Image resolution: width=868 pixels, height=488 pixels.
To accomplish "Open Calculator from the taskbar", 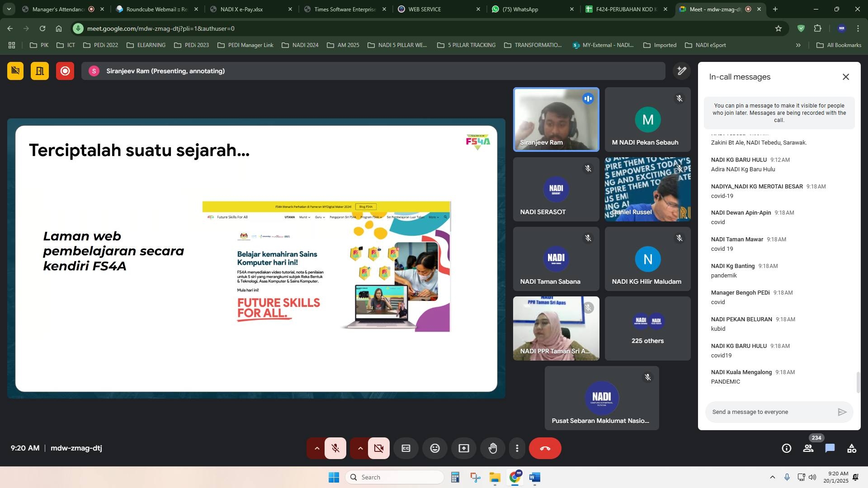I will coord(455,477).
